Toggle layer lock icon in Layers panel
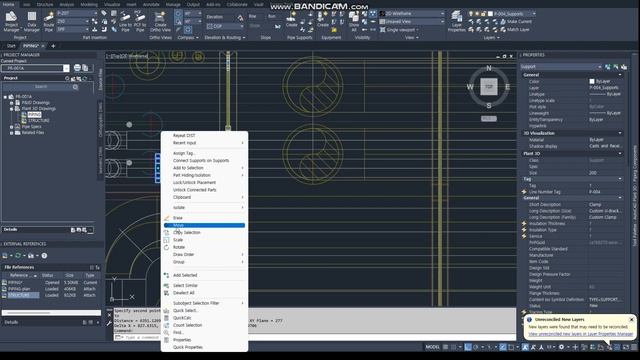 (x=484, y=14)
